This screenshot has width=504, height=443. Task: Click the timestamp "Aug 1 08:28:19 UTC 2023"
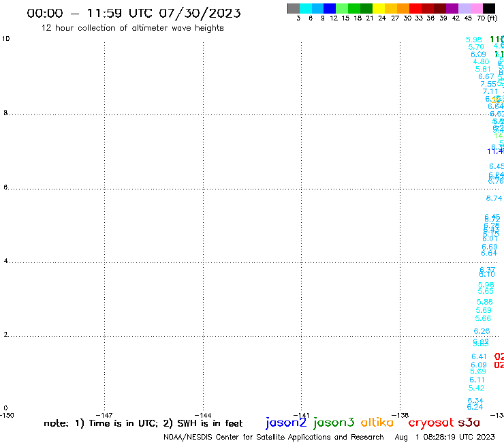[445, 437]
